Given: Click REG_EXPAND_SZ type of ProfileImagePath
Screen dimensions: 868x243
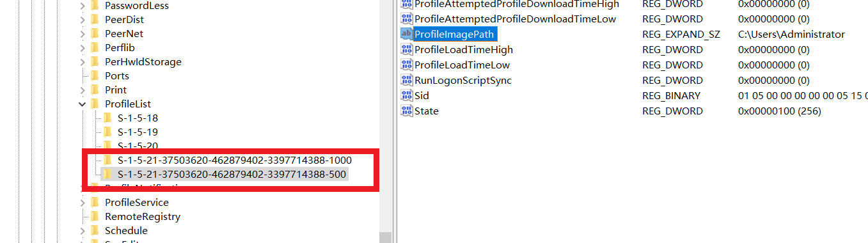Looking at the screenshot, I should [681, 34].
